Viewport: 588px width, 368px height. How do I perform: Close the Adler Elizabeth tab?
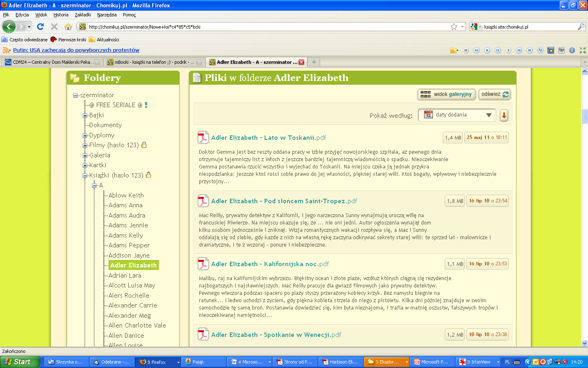(x=301, y=62)
